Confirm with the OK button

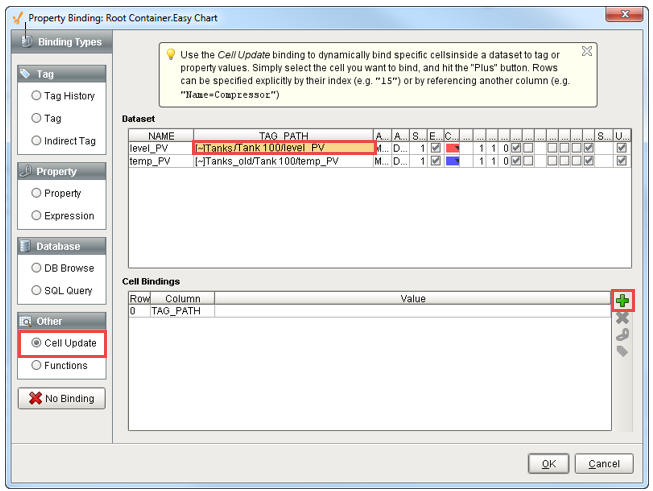548,464
